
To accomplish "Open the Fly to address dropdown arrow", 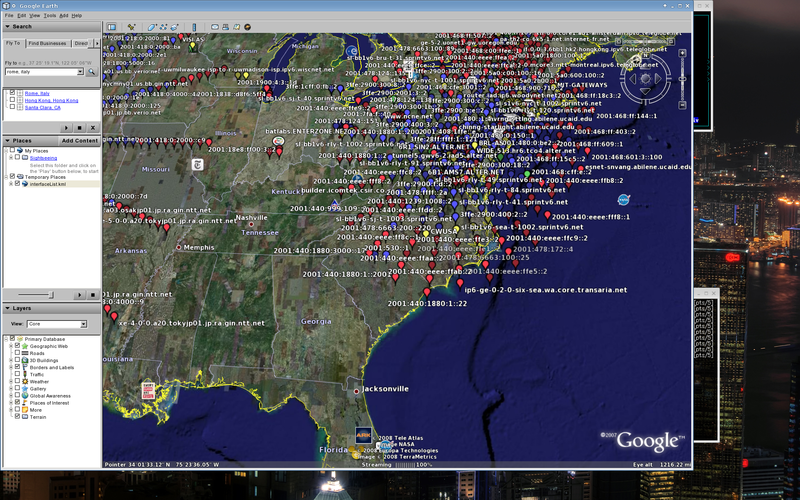I will 80,72.
